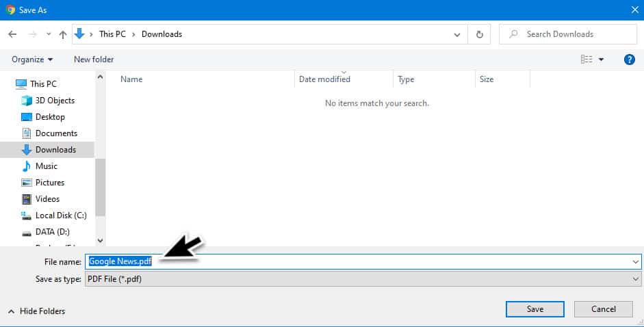The height and width of the screenshot is (327, 644).
Task: Click the Forward navigation arrow
Action: click(x=32, y=34)
